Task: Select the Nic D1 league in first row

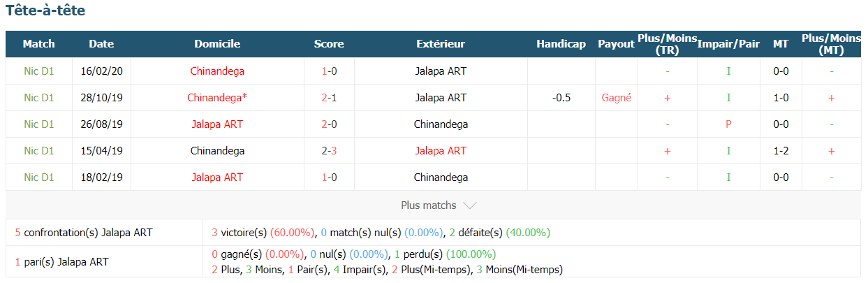Action: coord(39,71)
